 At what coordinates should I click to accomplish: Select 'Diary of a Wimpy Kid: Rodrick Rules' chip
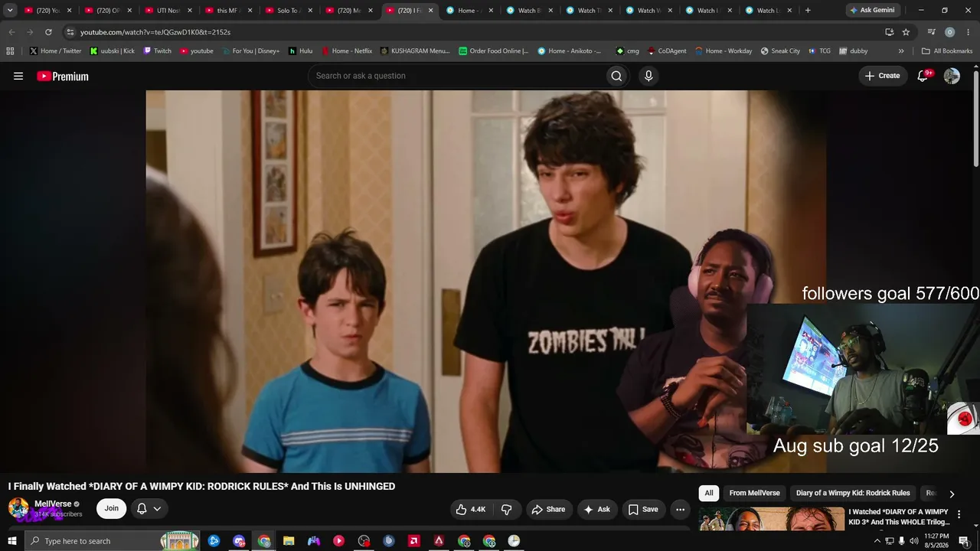853,494
